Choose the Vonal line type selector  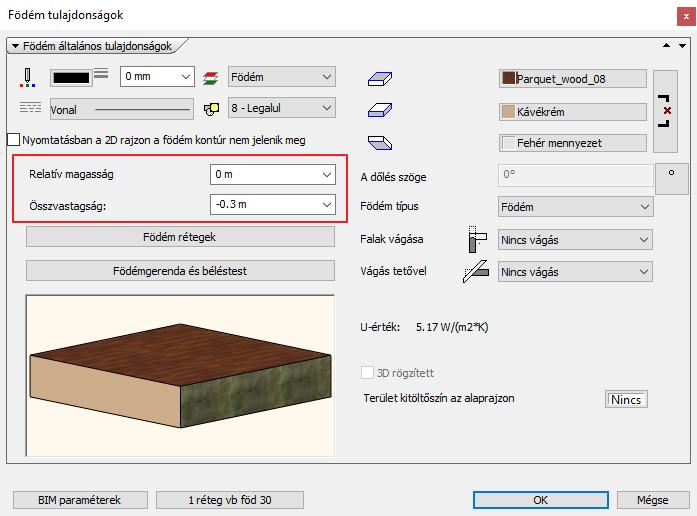pyautogui.click(x=122, y=109)
